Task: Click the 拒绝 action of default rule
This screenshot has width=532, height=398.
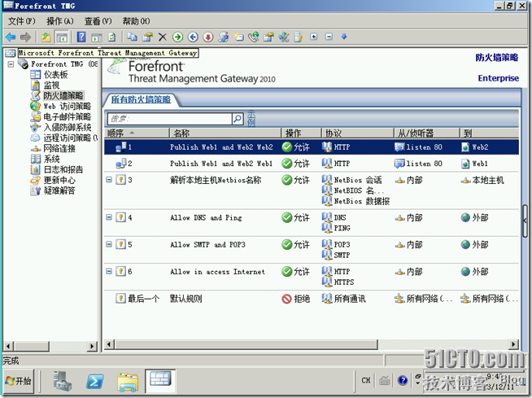Action: (296, 299)
